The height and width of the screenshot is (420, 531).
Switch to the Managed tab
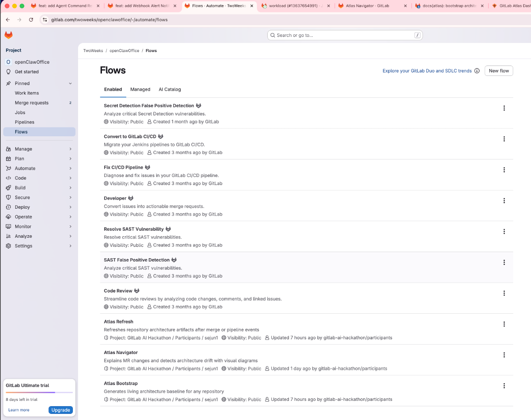click(x=140, y=89)
